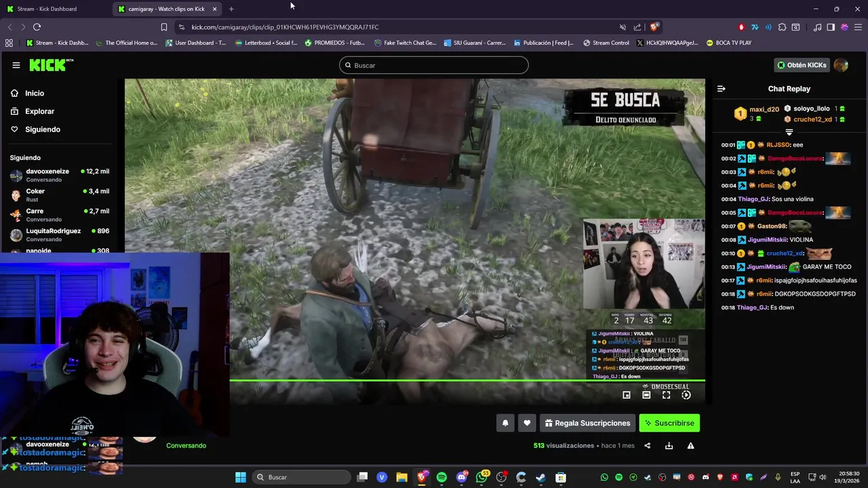Toggle notifications with the bell button
Screen dimensions: 868x488
pyautogui.click(x=505, y=423)
